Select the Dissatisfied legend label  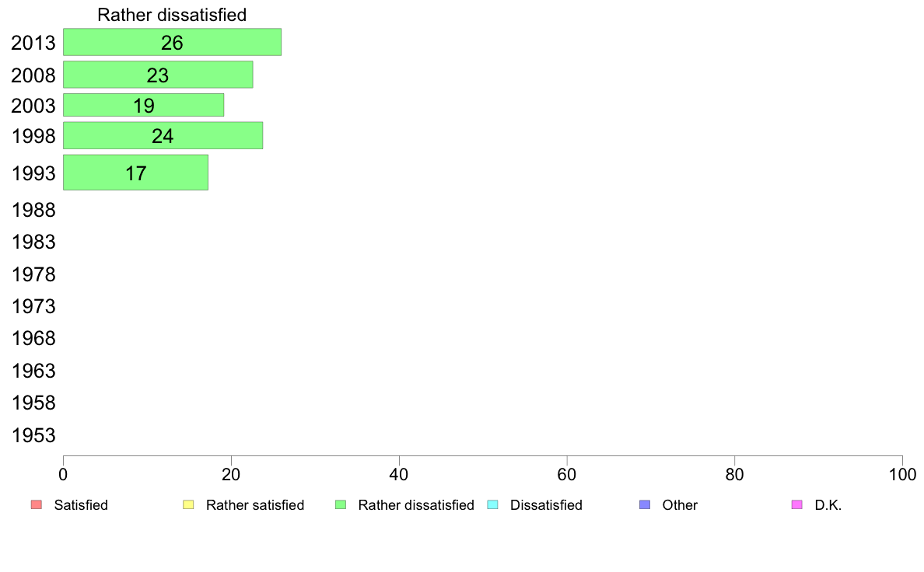[x=546, y=505]
